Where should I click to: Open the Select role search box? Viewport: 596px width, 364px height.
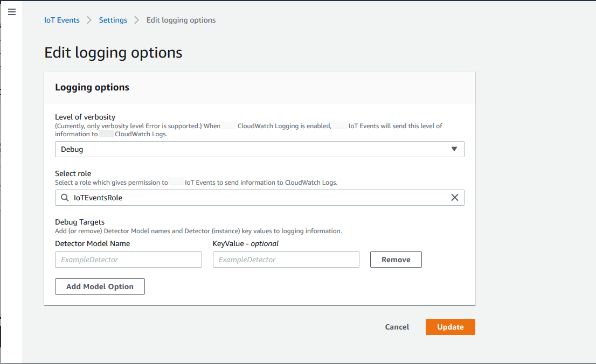pos(259,198)
